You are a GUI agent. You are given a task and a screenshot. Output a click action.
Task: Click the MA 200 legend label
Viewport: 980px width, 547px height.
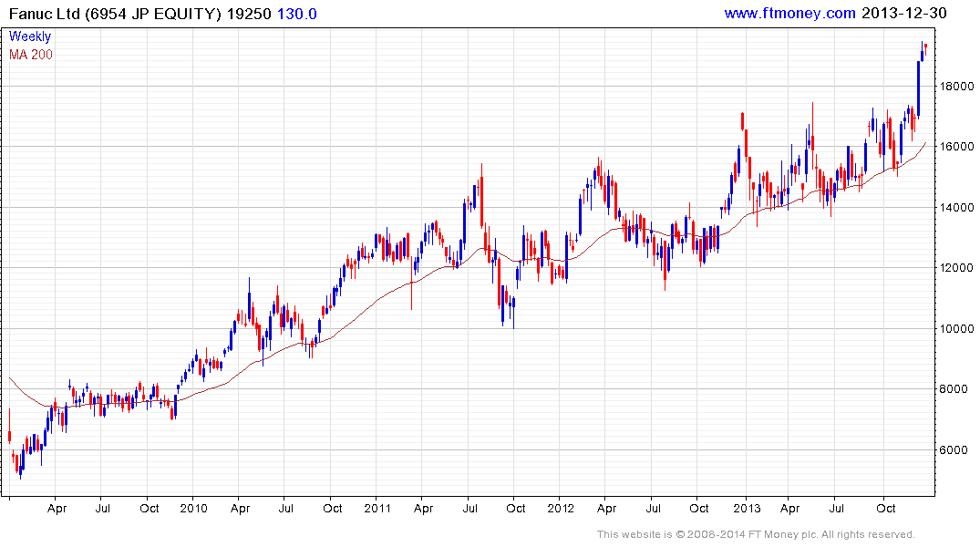click(x=31, y=55)
